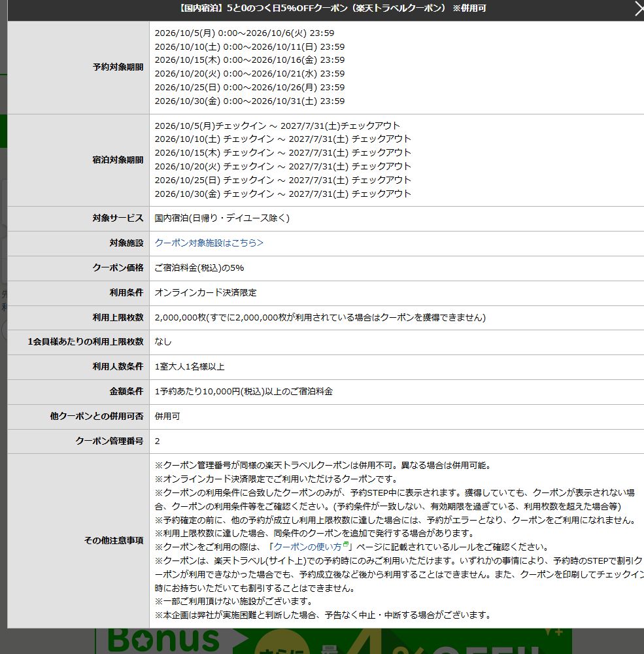The height and width of the screenshot is (654, 644).
Task: Click the value オンラインカード決済限定
Action: click(206, 293)
